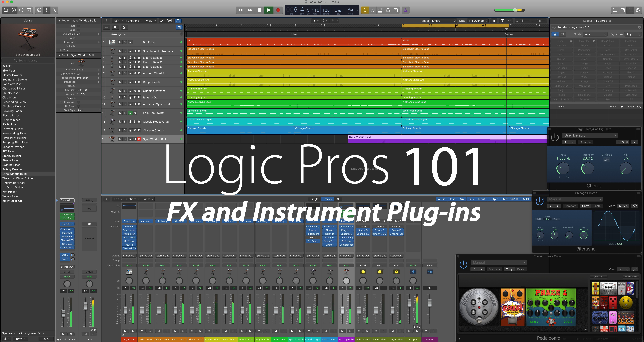Solo the Deep Chords track
644x342 pixels.
[x=124, y=82]
